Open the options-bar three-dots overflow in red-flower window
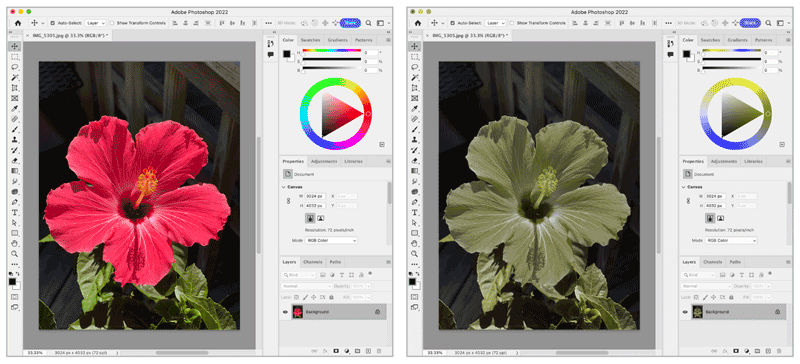 268,23
